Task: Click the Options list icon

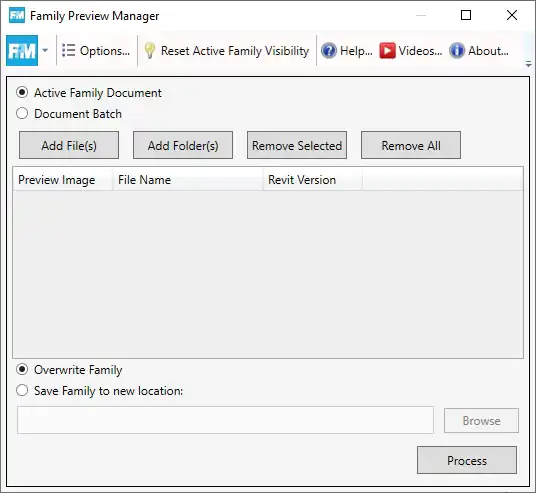Action: pos(68,51)
